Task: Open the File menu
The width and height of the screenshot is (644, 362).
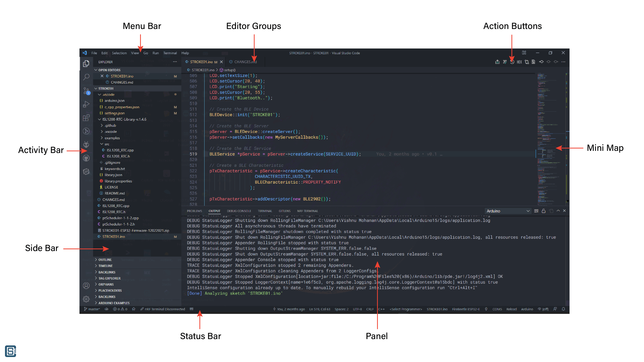Action: point(94,53)
